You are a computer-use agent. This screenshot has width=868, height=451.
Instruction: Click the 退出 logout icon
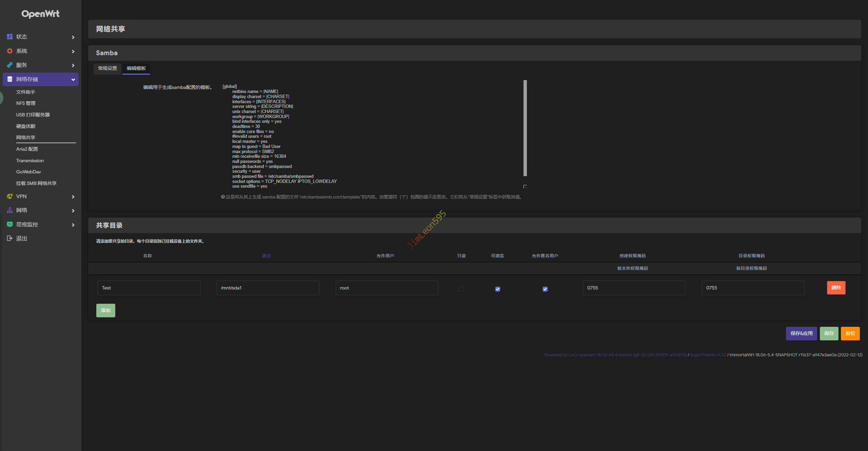(10, 238)
